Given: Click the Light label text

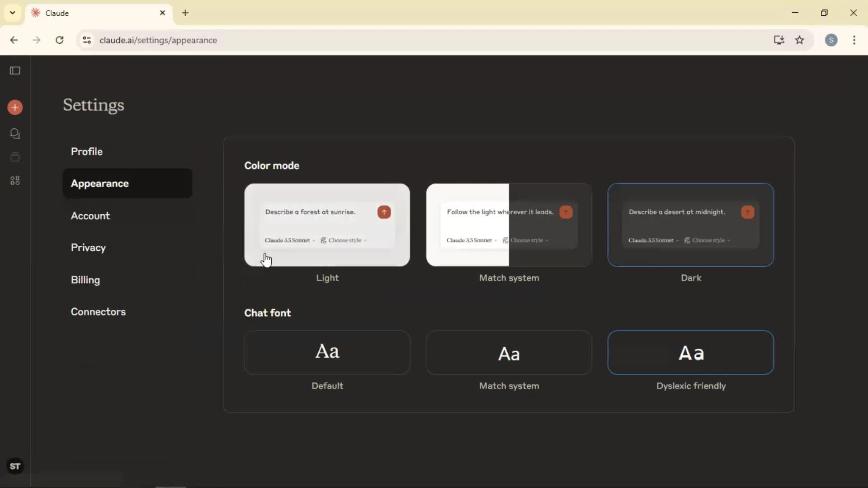Looking at the screenshot, I should [x=327, y=278].
